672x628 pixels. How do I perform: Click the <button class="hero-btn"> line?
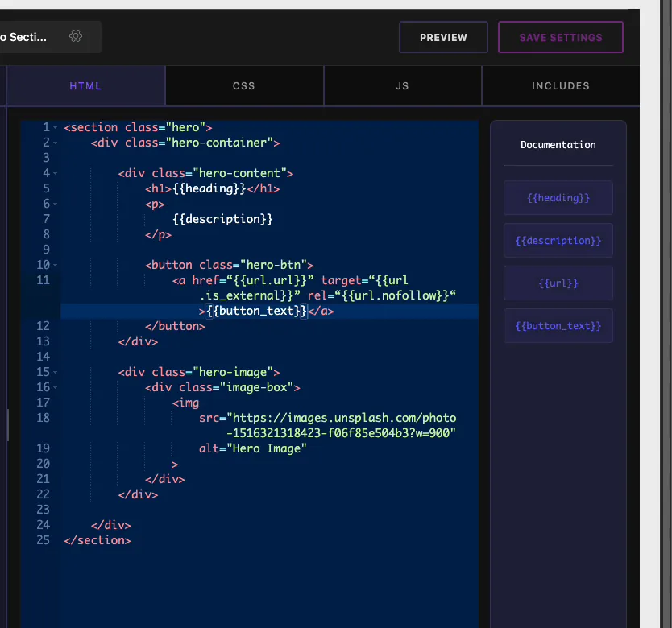pos(230,265)
